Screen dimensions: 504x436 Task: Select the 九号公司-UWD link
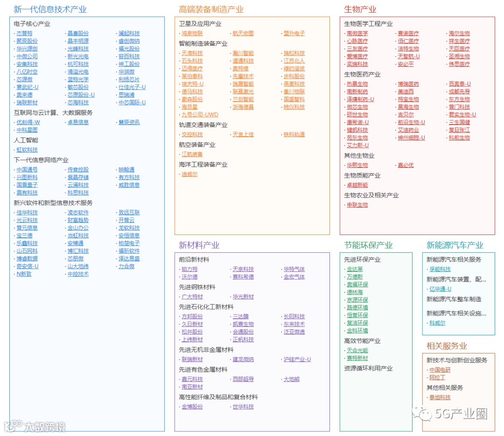[200, 115]
